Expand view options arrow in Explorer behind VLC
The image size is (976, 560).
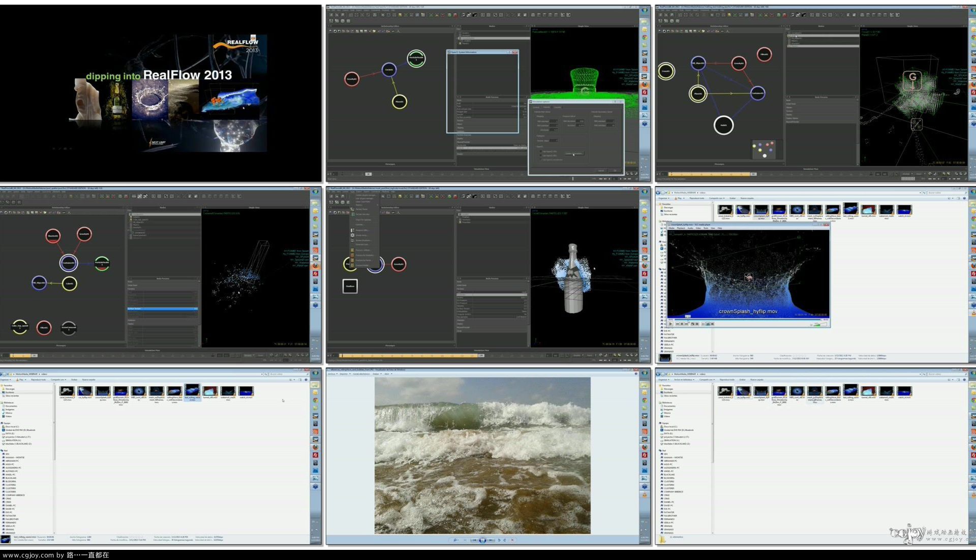[x=953, y=198]
